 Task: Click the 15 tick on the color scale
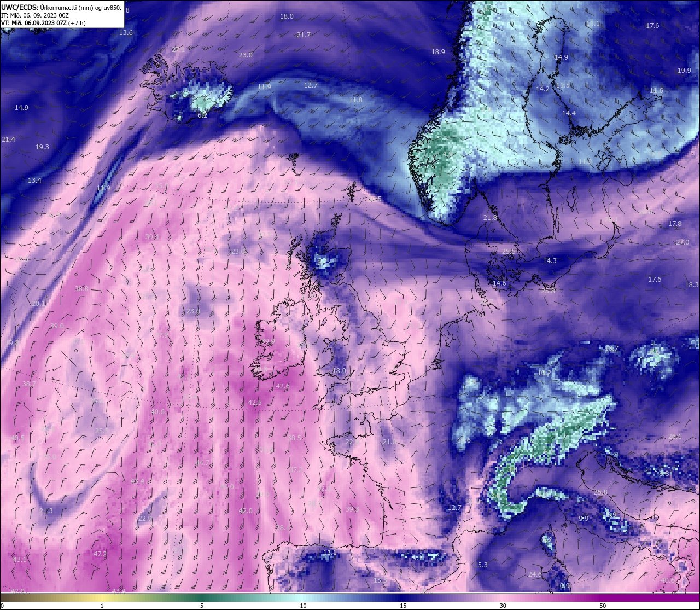[403, 606]
